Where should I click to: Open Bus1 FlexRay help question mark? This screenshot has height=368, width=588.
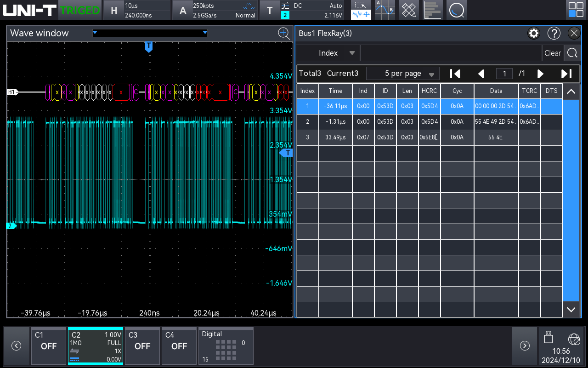tap(554, 33)
